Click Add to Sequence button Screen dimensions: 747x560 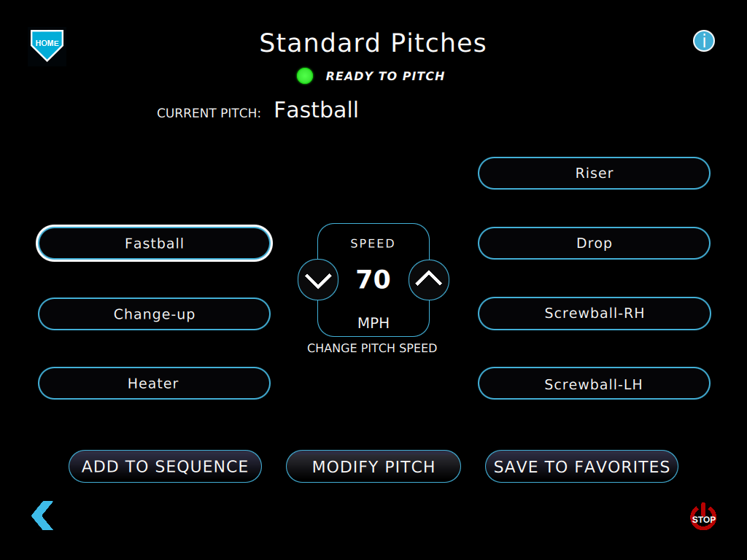[165, 467]
